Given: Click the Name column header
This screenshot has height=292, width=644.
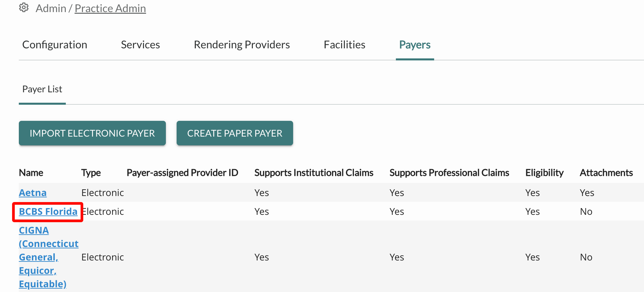Looking at the screenshot, I should tap(31, 173).
